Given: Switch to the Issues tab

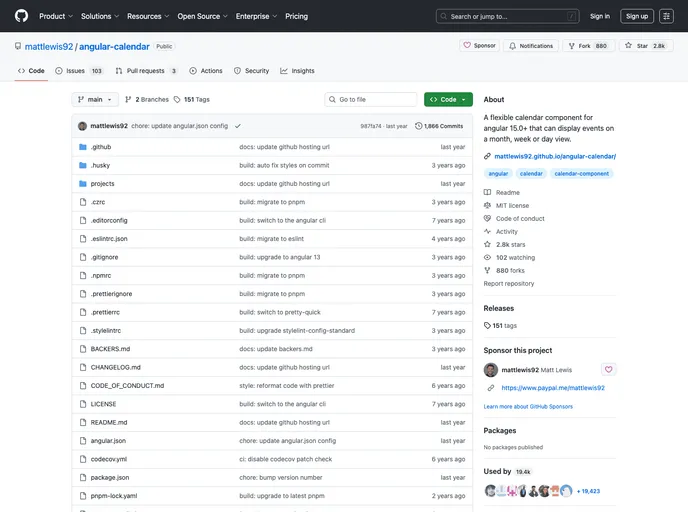Looking at the screenshot, I should click(79, 71).
